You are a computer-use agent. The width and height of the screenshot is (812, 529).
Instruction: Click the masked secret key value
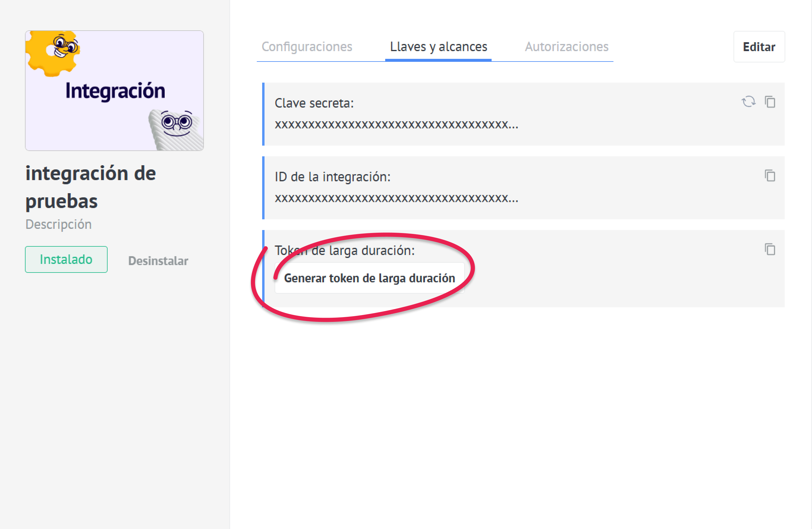coord(396,125)
